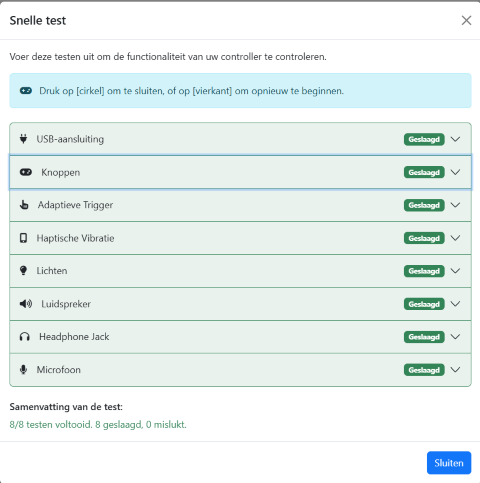480x483 pixels.
Task: Select the Adaptieve Trigger label
Action: tap(75, 205)
